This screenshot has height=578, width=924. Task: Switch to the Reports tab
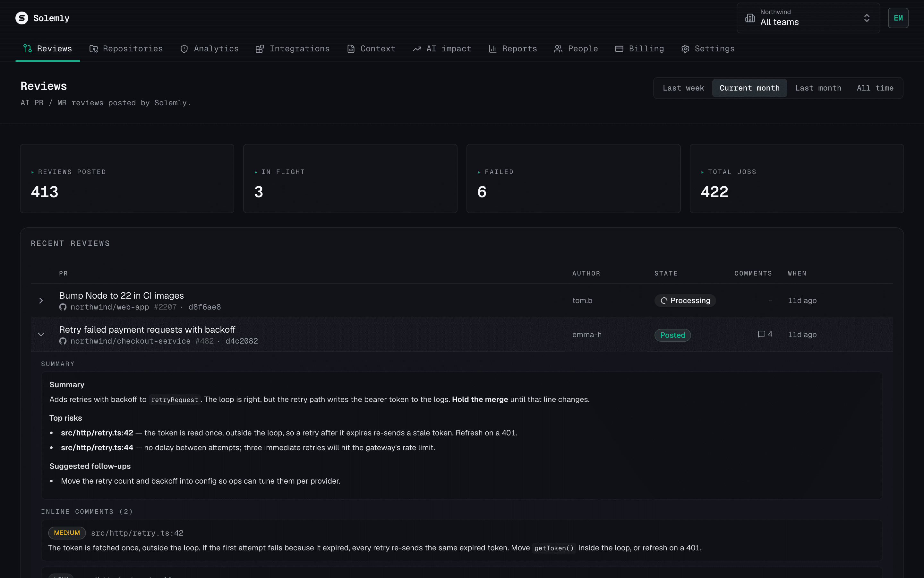coord(512,49)
